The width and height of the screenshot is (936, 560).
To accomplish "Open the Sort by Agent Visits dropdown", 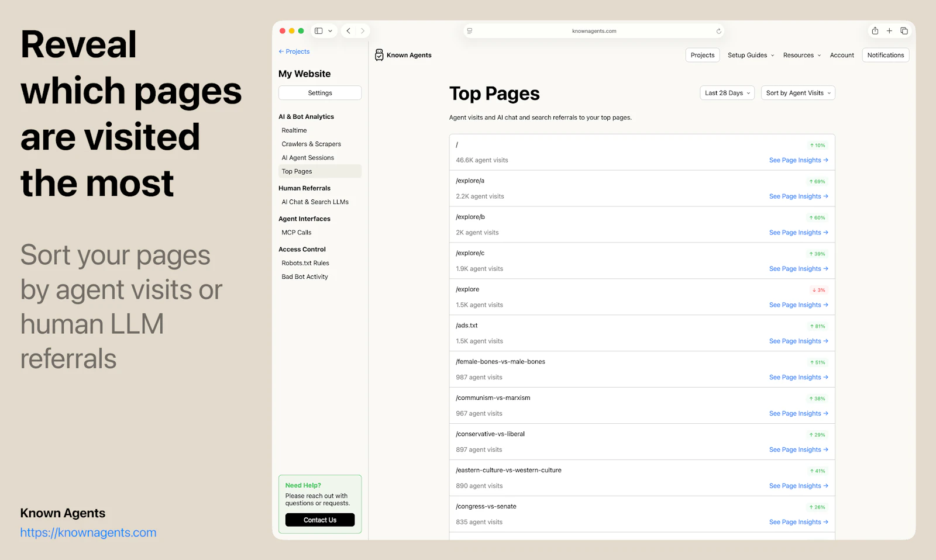I will (x=798, y=93).
